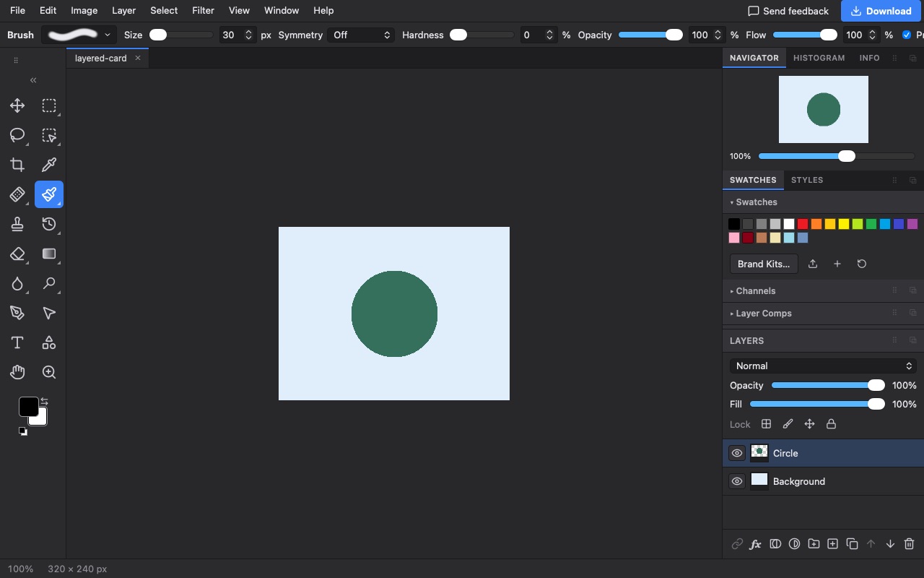Viewport: 924px width, 578px height.
Task: Select the Clone Stamp tool
Action: [17, 224]
